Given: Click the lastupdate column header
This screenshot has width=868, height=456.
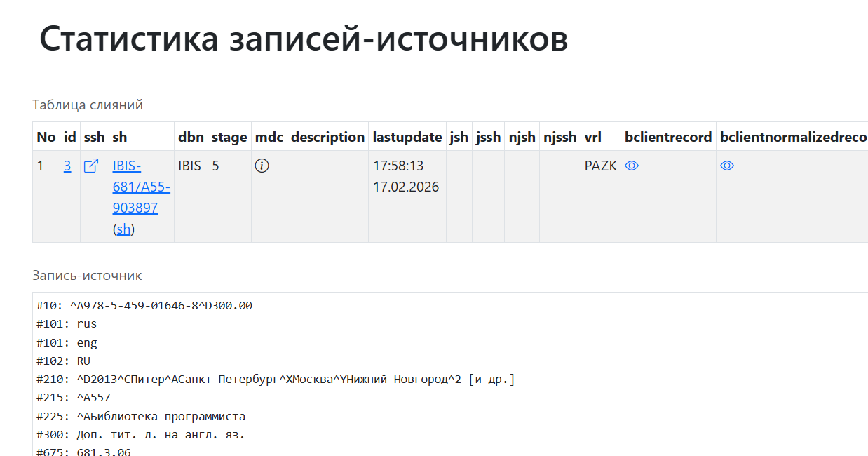Looking at the screenshot, I should click(x=407, y=137).
